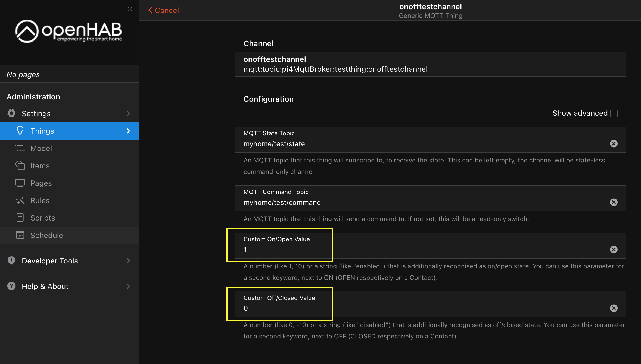Open Help & About menu entry
This screenshot has width=641, height=364.
pyautogui.click(x=45, y=286)
